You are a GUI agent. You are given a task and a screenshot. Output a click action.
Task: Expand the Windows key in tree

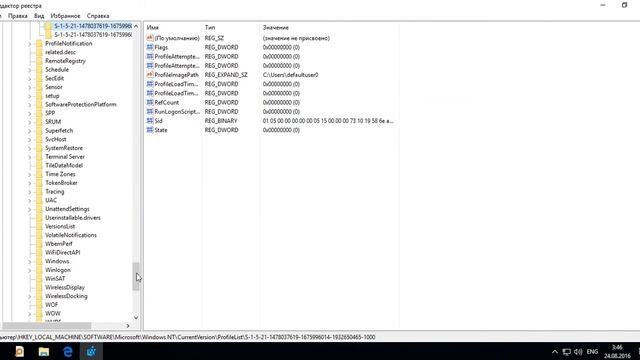[29, 261]
